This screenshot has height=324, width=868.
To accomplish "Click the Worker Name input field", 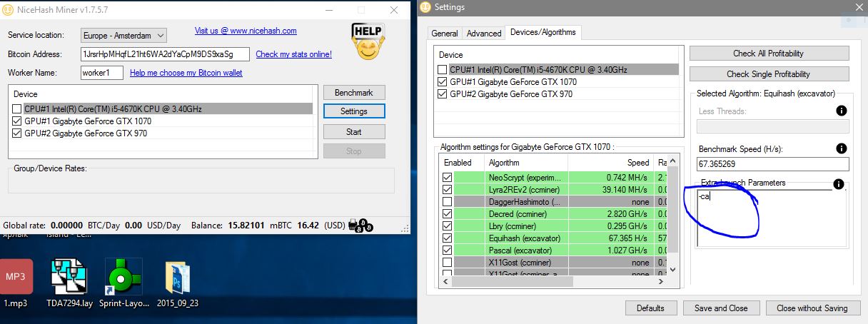I will pyautogui.click(x=102, y=73).
